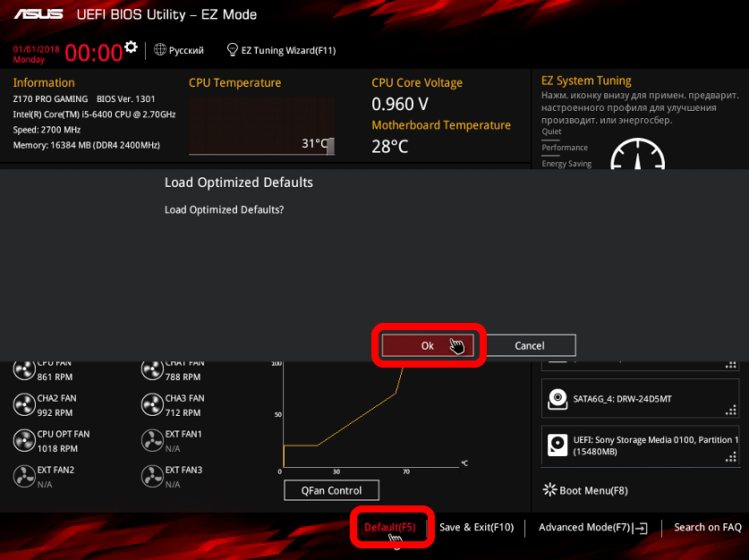Click the EZ System Tuning gauge icon
Screen dimensions: 749x560
coord(637,154)
